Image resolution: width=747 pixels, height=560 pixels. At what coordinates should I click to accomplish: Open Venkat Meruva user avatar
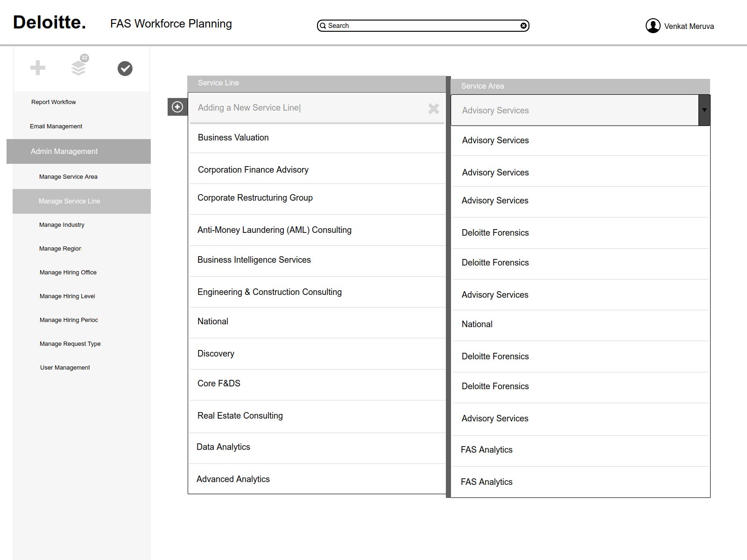(653, 26)
